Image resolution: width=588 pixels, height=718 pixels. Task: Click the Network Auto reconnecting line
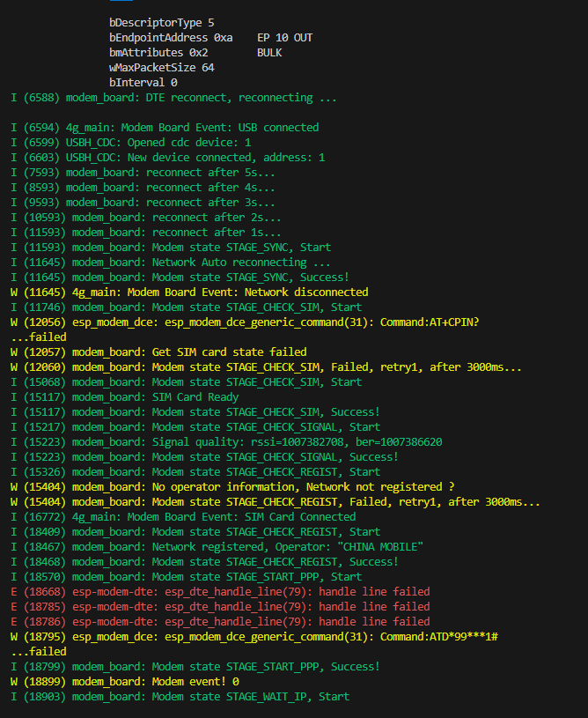[171, 263]
